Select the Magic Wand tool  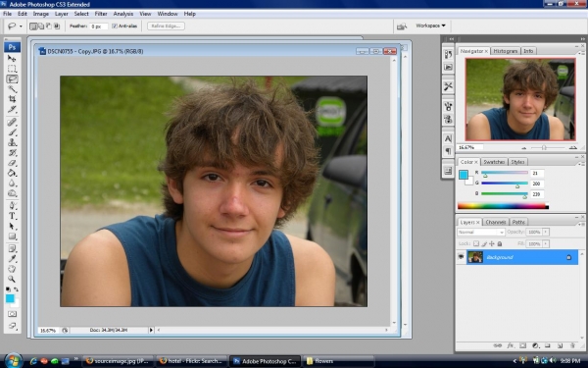pyautogui.click(x=12, y=89)
